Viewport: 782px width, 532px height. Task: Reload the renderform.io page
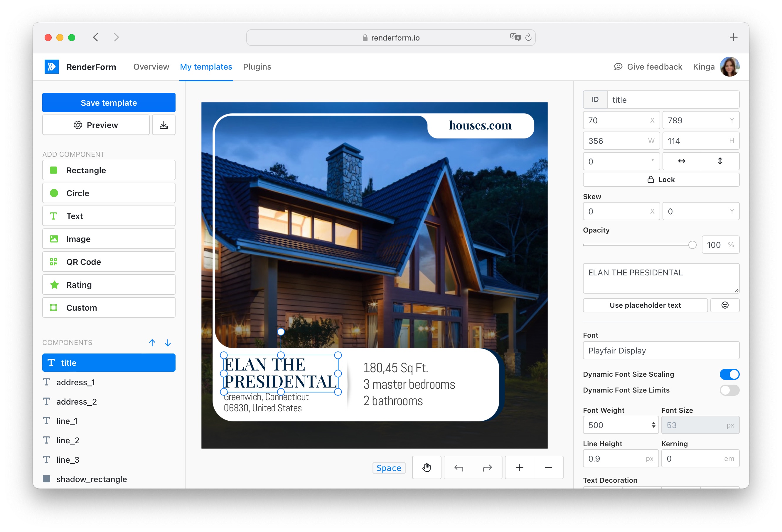coord(528,37)
